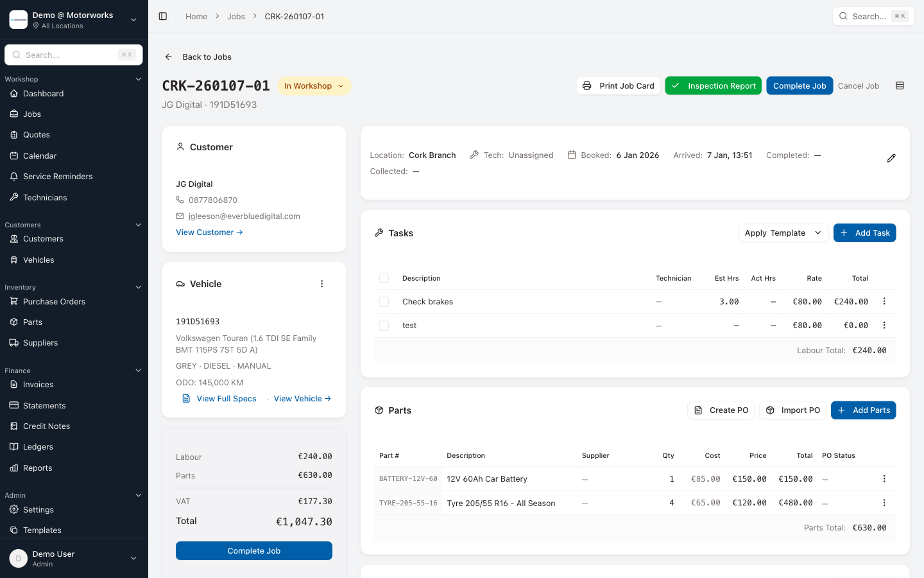Select the checkbox beside the test task
This screenshot has width=924, height=578.
click(x=384, y=325)
